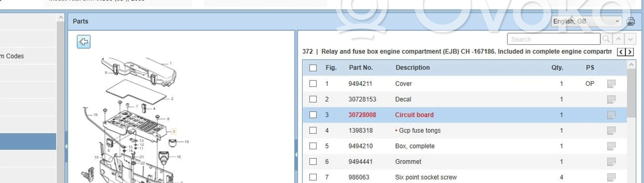This screenshot has height=183, width=644.
Task: Select the checkbox for Box, complete
Action: pos(313,146)
